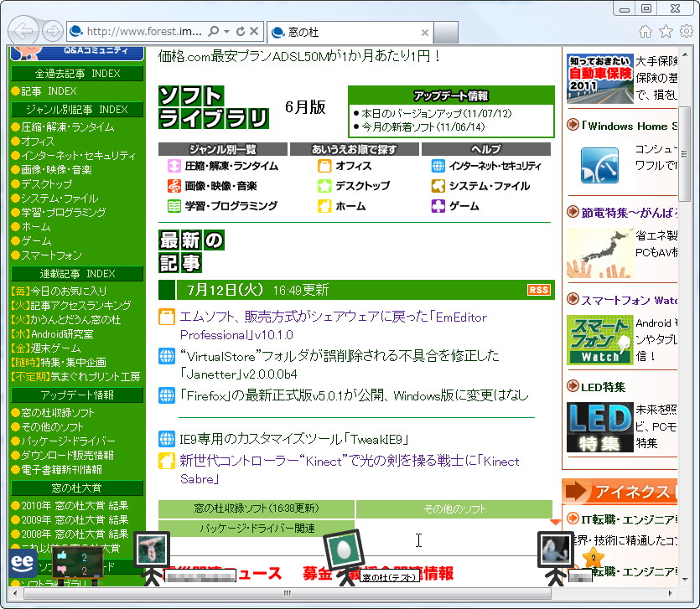
Task: Click the LED特集 banner image
Action: (600, 427)
